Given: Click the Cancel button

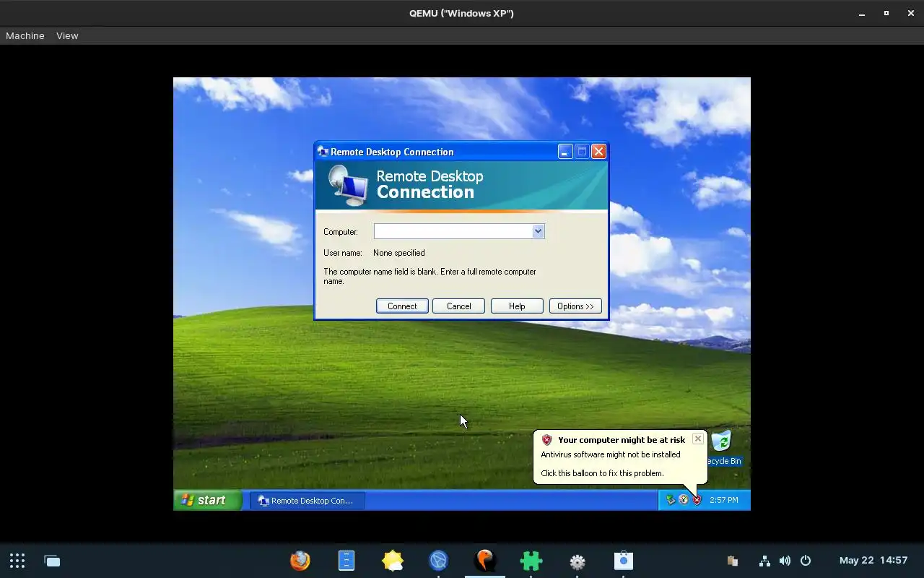Looking at the screenshot, I should [x=458, y=306].
